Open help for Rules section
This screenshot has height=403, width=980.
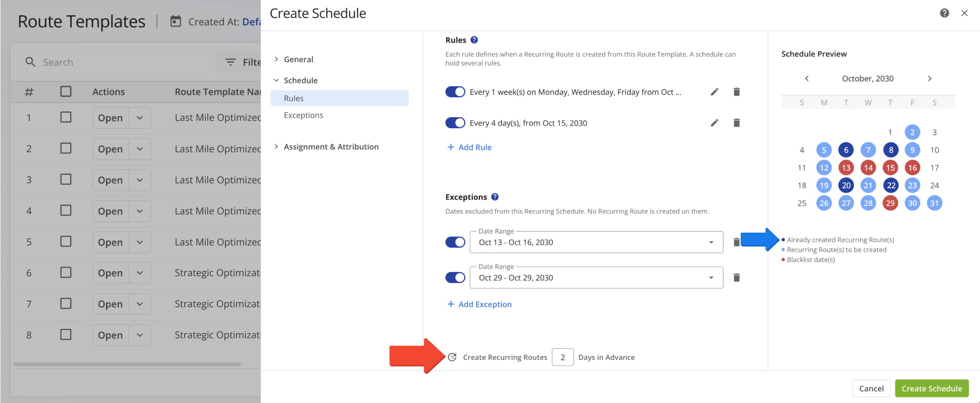tap(474, 40)
